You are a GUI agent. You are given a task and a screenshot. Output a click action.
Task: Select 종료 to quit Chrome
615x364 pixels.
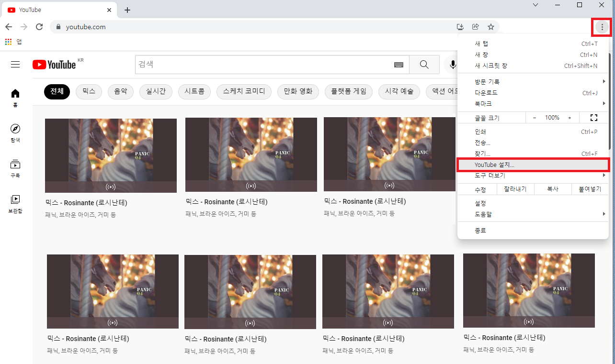coord(533,231)
